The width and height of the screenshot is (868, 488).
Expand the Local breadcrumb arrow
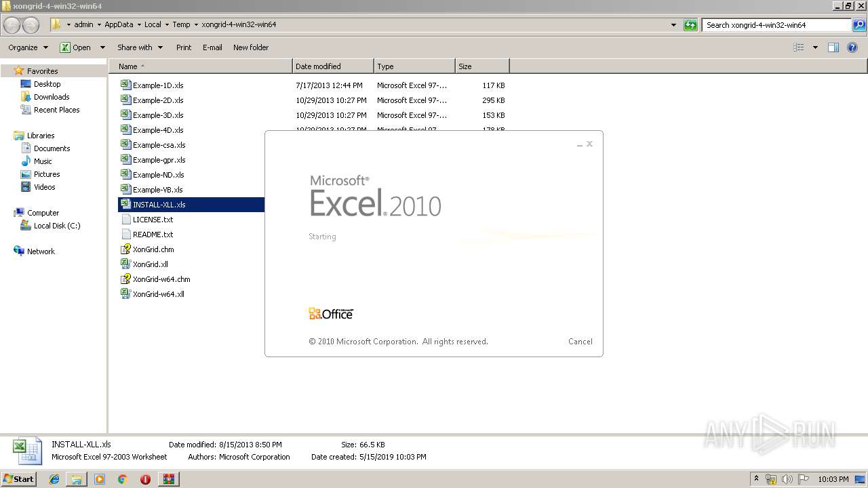[x=167, y=24]
